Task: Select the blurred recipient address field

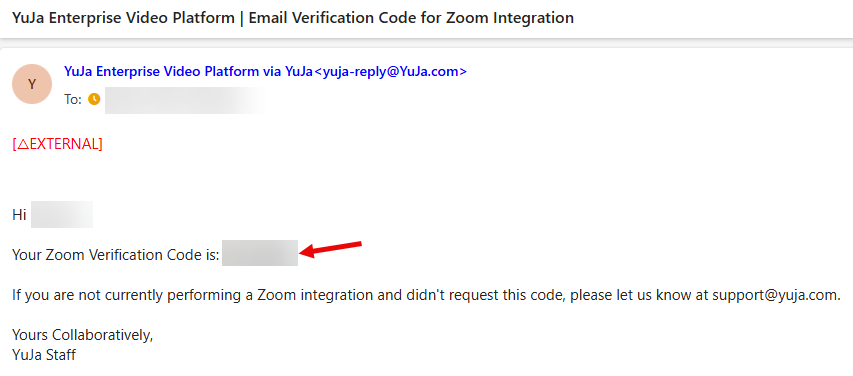Action: 185,100
